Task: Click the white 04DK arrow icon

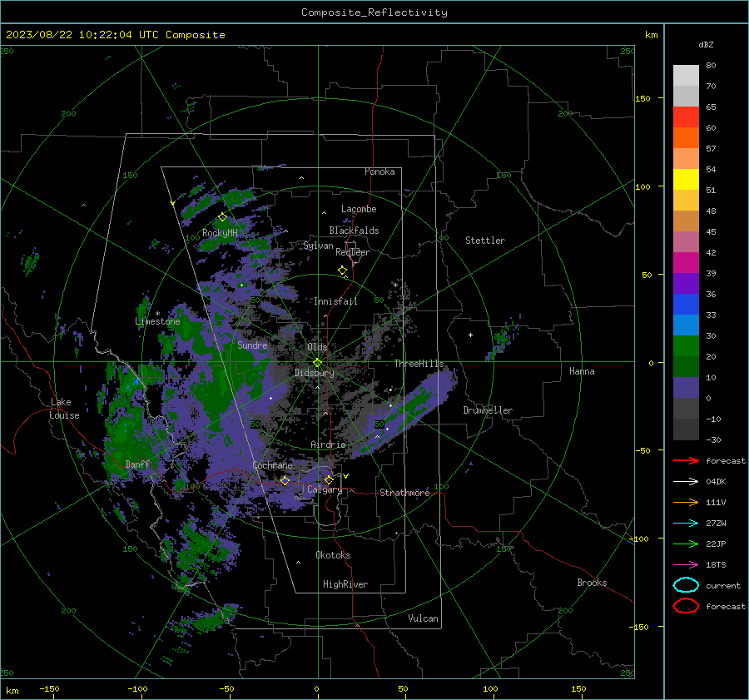Action: coord(686,481)
